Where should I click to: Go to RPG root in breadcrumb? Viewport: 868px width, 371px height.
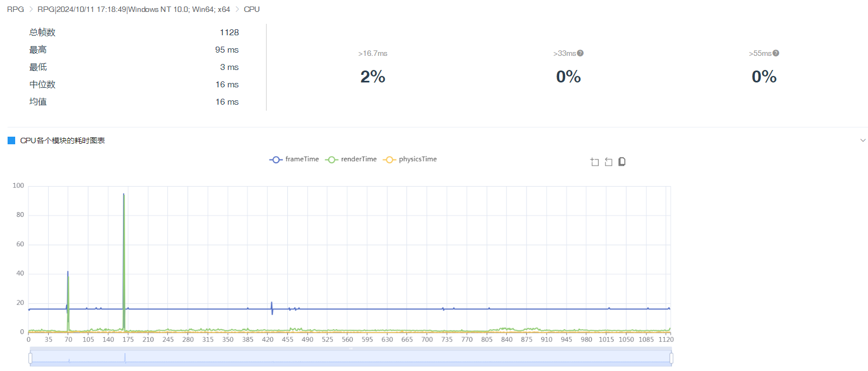pos(15,9)
